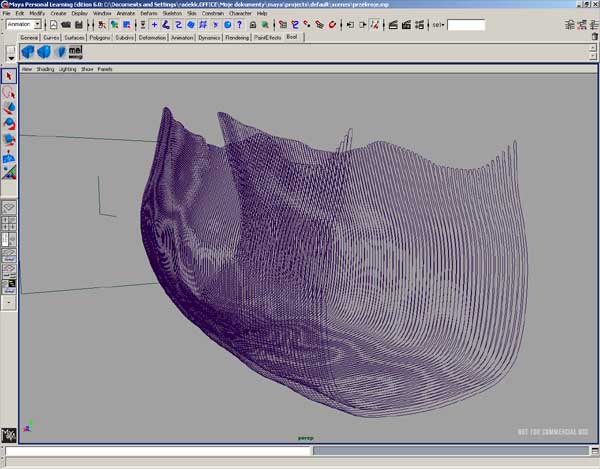The width and height of the screenshot is (600, 469).
Task: Switch to the Surfaces shelf tab
Action: pos(74,37)
